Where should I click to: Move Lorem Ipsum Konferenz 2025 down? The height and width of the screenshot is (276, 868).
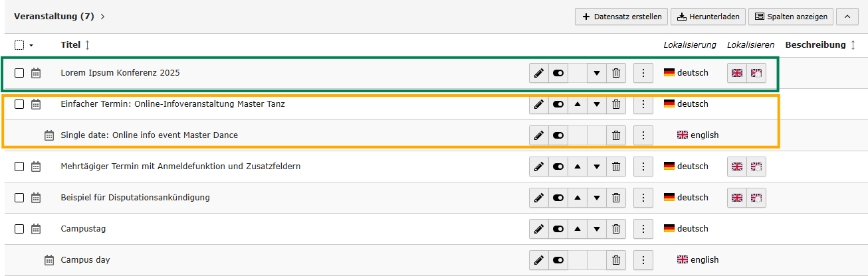pyautogui.click(x=597, y=73)
